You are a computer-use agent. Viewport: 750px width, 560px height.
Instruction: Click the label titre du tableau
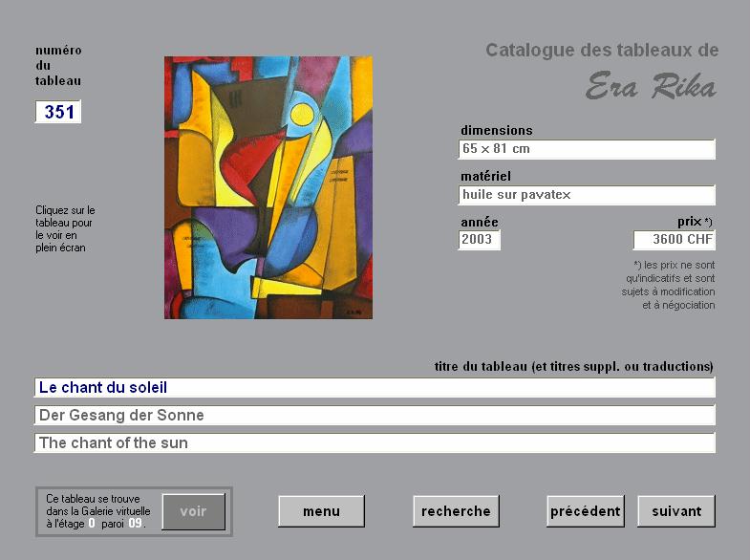[x=573, y=367]
